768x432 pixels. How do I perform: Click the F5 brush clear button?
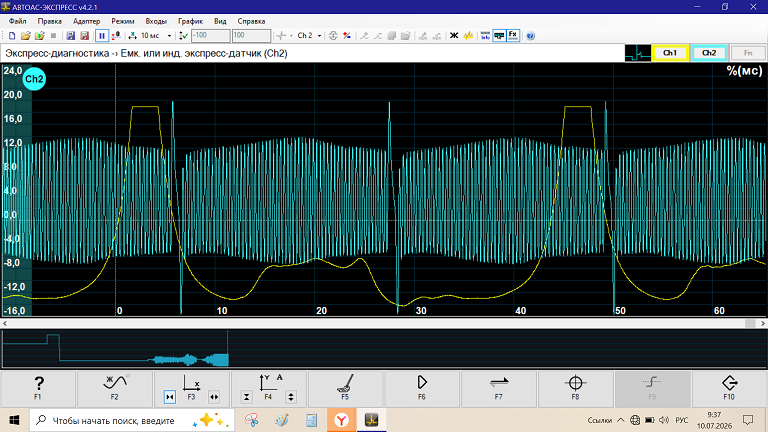point(345,388)
